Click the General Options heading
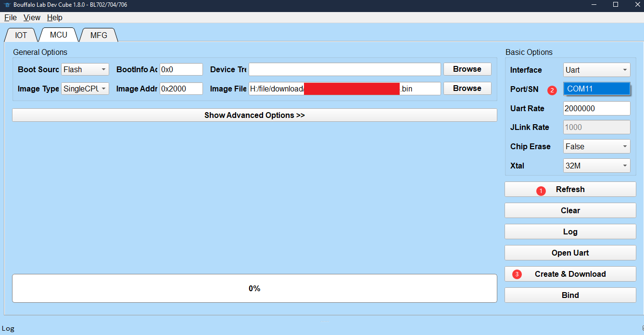 click(40, 52)
